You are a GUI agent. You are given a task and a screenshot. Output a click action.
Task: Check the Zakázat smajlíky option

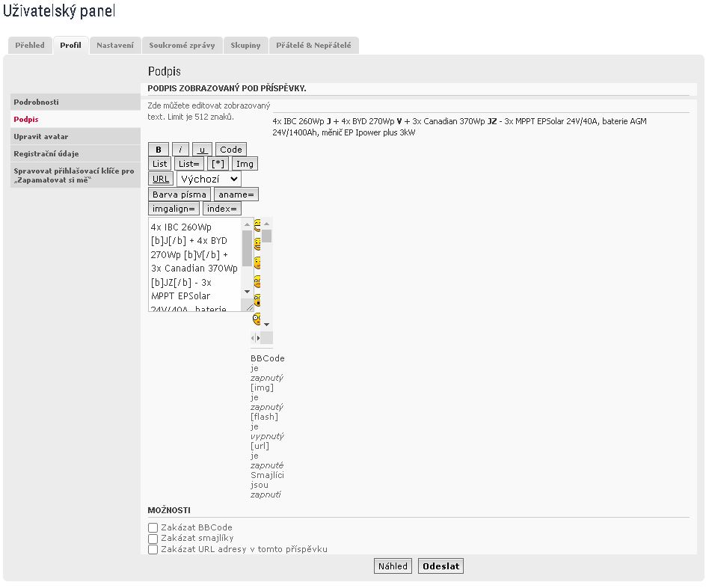point(153,538)
